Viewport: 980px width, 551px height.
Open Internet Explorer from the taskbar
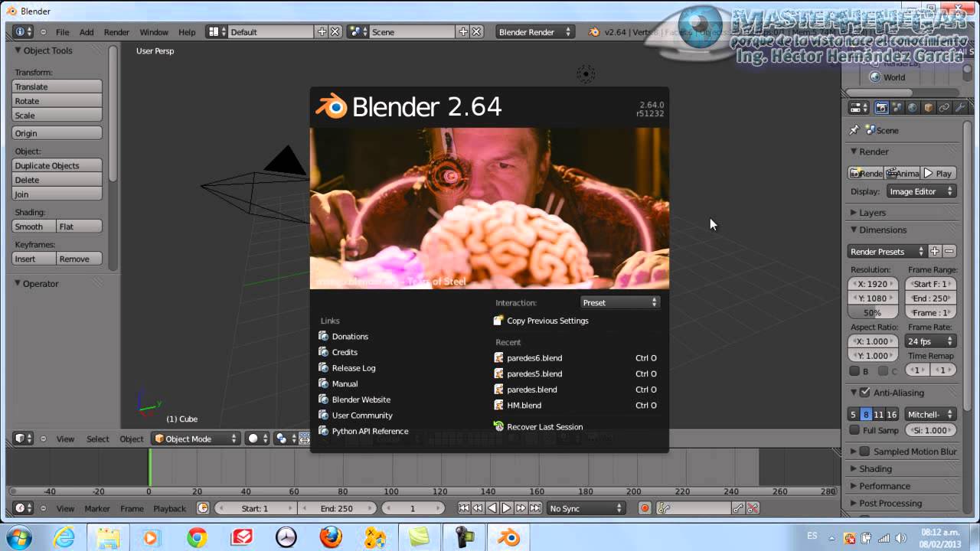pos(64,537)
